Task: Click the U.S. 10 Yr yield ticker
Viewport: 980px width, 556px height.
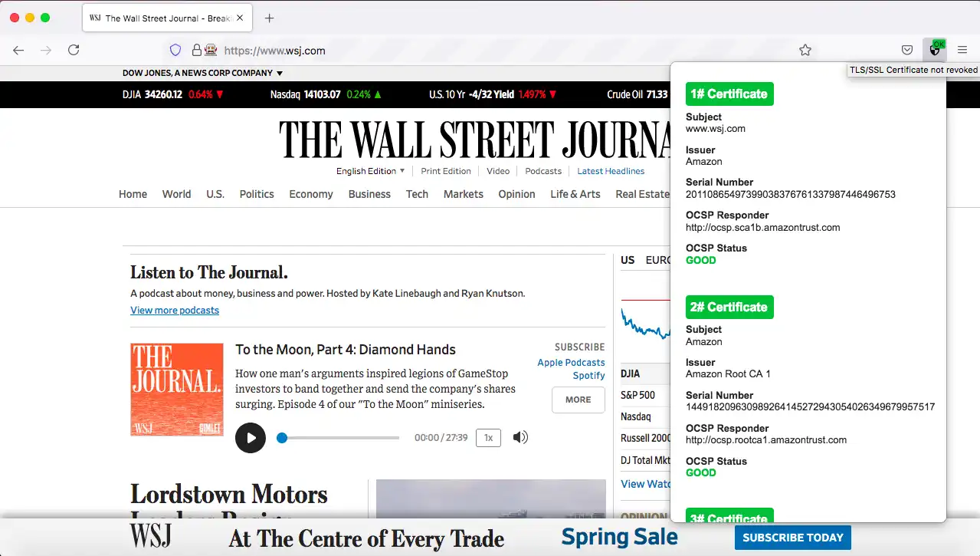Action: [x=493, y=94]
